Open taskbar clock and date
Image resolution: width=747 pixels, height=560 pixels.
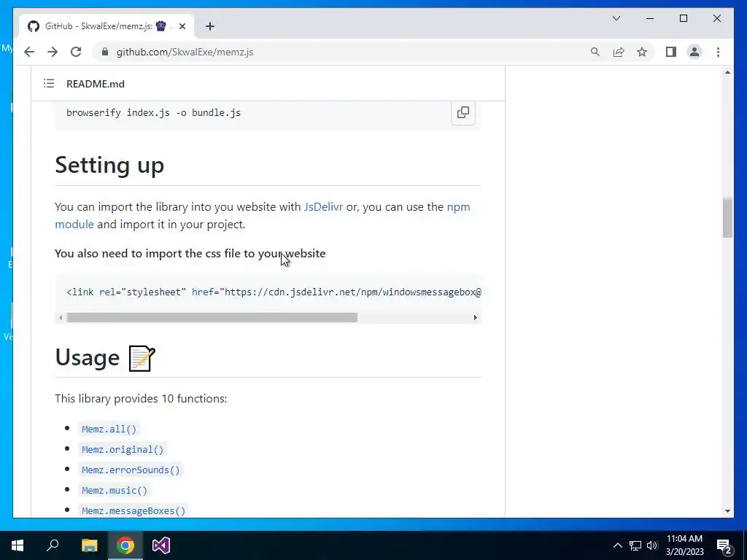[x=684, y=545]
